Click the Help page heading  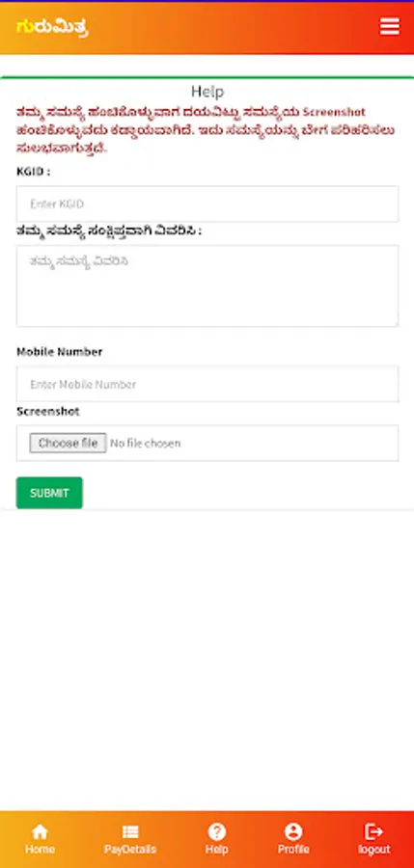pyautogui.click(x=207, y=92)
